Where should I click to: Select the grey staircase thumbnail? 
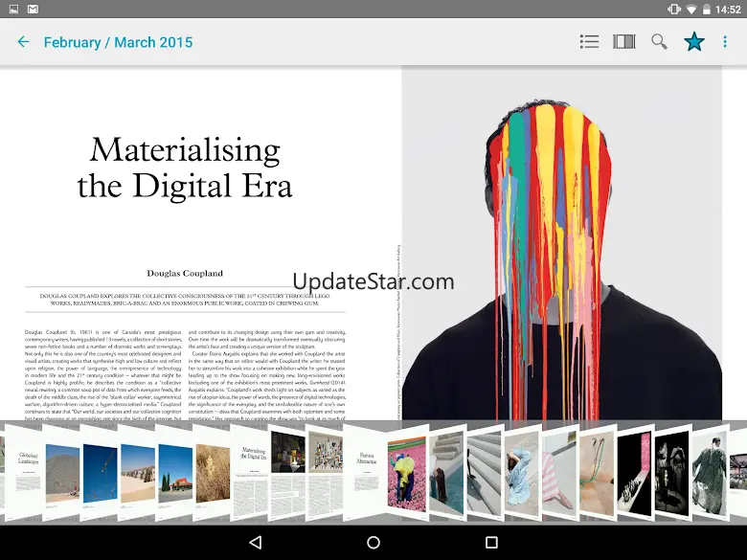pos(484,472)
